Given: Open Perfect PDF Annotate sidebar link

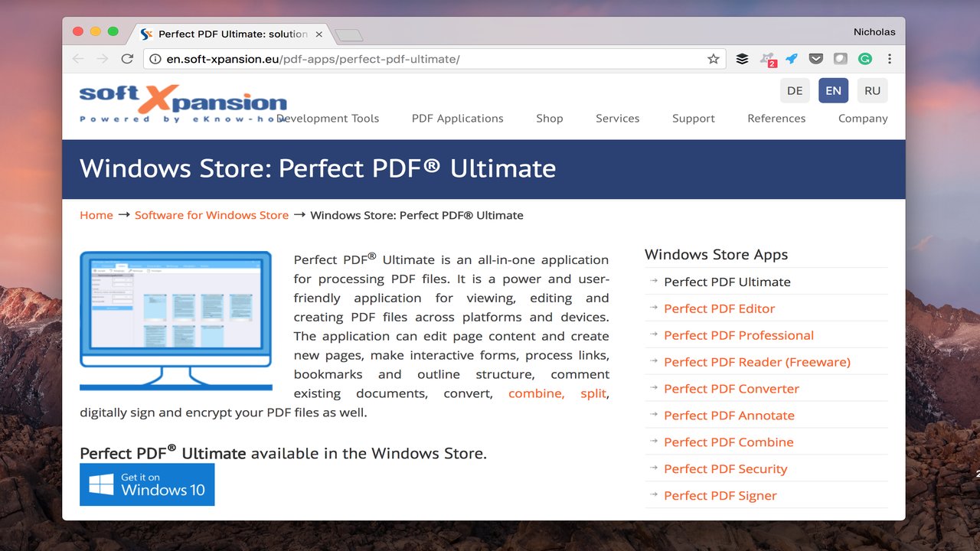Looking at the screenshot, I should click(729, 416).
